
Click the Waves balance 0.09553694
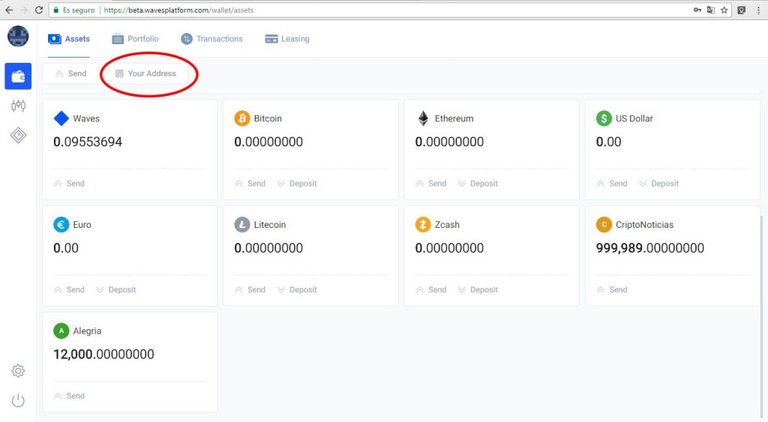click(88, 142)
